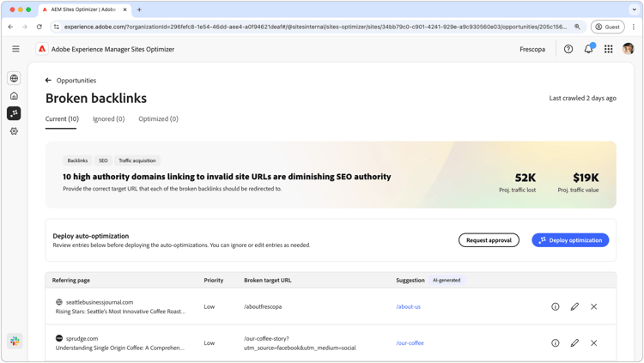Go to the home icon in sidebar
The image size is (644, 363).
tap(14, 95)
